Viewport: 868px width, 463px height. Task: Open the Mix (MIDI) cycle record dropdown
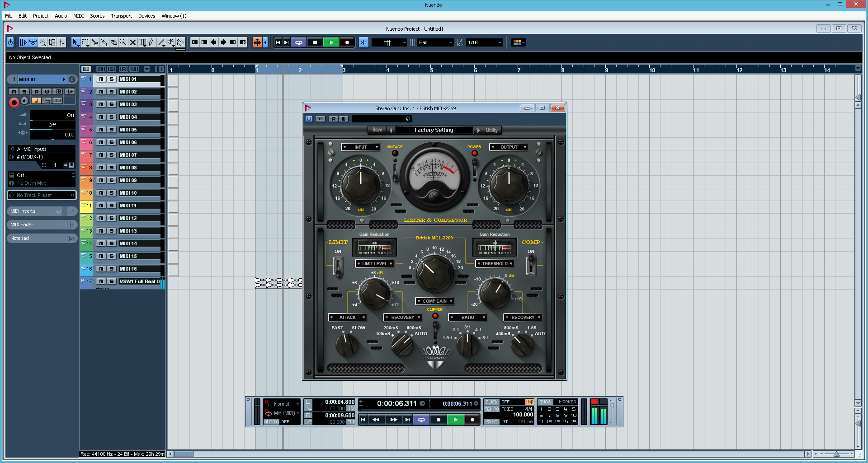click(x=286, y=413)
